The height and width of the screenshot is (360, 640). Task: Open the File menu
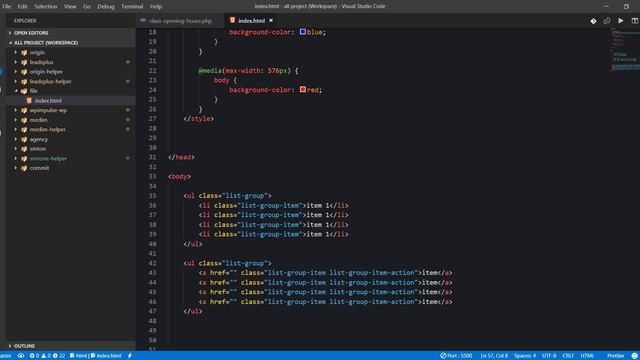click(7, 7)
